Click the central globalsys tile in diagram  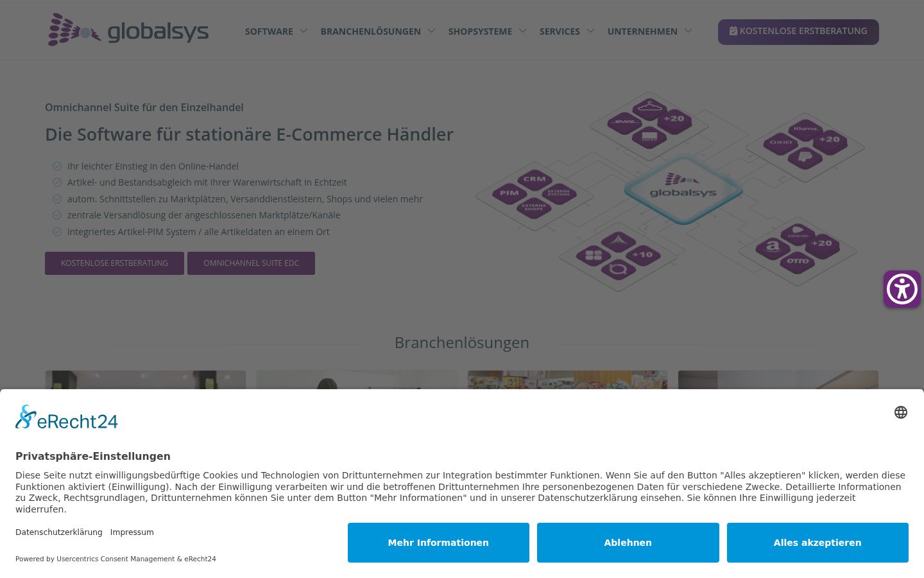[683, 189]
